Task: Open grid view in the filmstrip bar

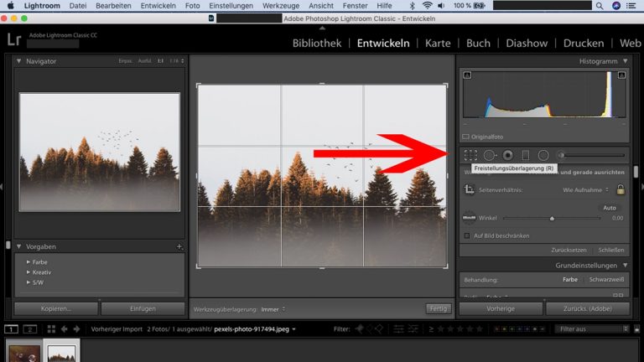Action: pos(51,329)
